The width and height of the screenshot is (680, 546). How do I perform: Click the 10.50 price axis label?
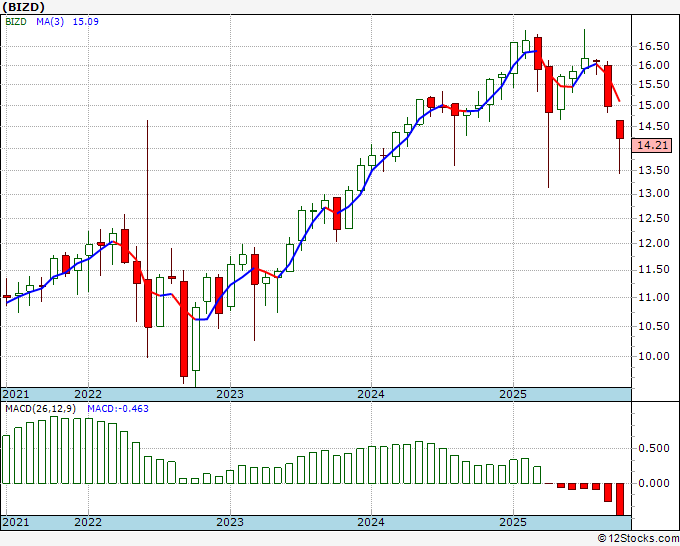click(x=654, y=327)
